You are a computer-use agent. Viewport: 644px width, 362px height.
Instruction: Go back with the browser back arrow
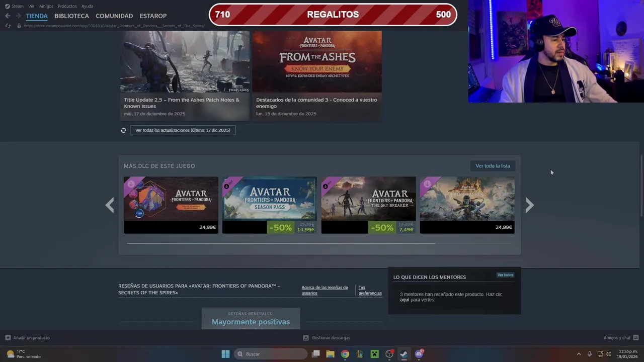point(8,16)
